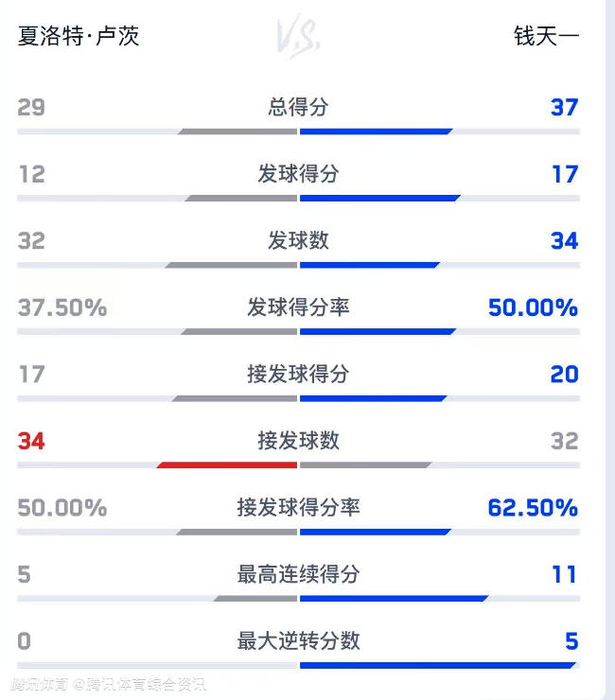Screen dimensions: 615x700
Task: Click the blue bar under 最大逆转分数
Action: pyautogui.click(x=436, y=665)
